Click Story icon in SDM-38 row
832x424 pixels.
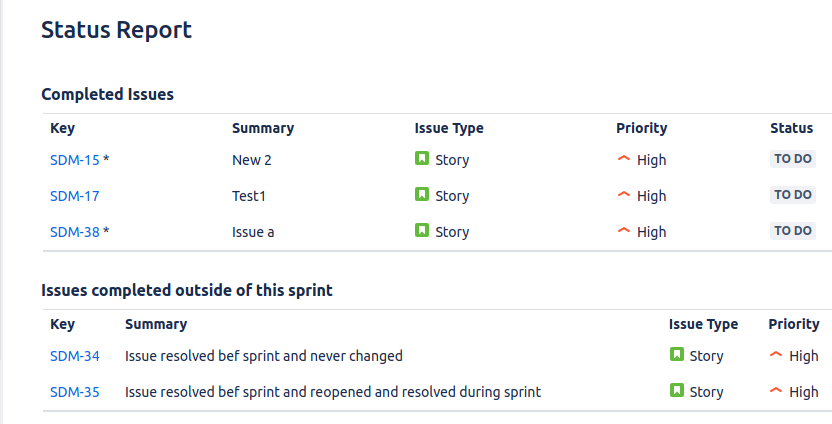tap(422, 230)
